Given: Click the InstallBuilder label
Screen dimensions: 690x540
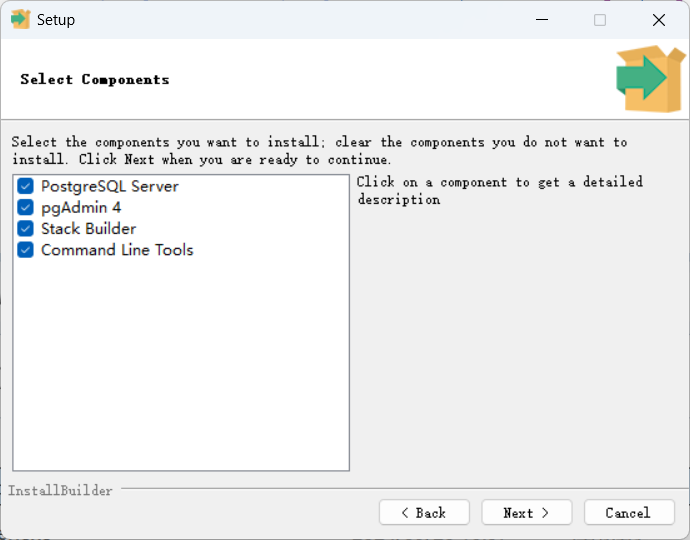Looking at the screenshot, I should pyautogui.click(x=60, y=491).
